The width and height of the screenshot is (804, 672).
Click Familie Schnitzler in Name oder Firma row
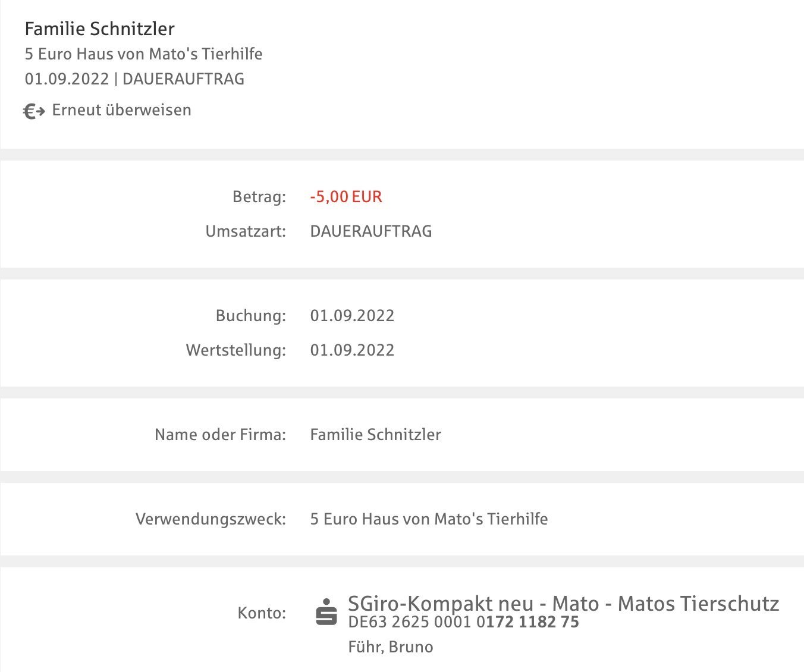(x=376, y=434)
